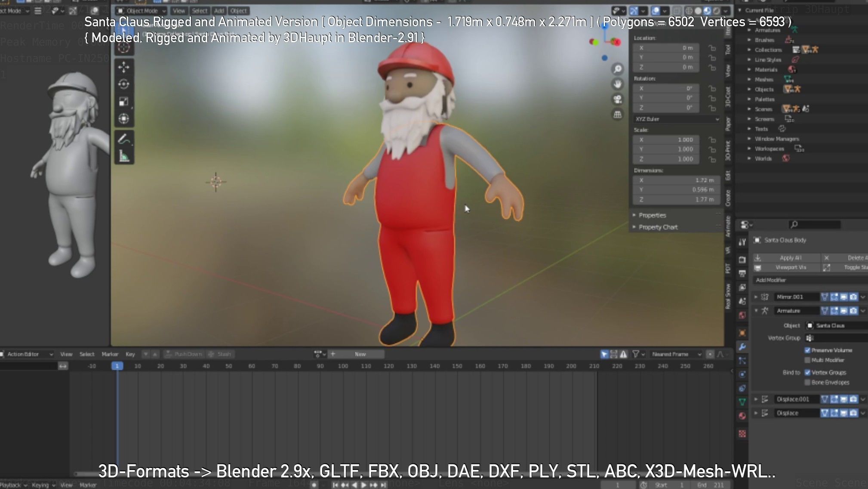Open the Action Editor mode dropdown

[27, 354]
